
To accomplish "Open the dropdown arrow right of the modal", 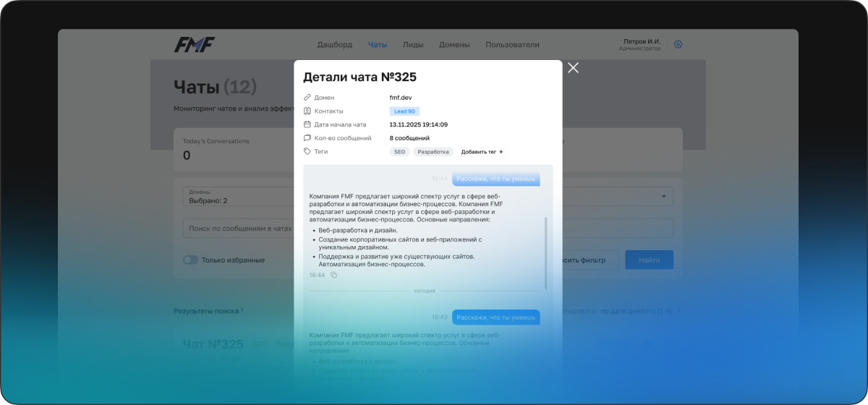I will tap(664, 197).
